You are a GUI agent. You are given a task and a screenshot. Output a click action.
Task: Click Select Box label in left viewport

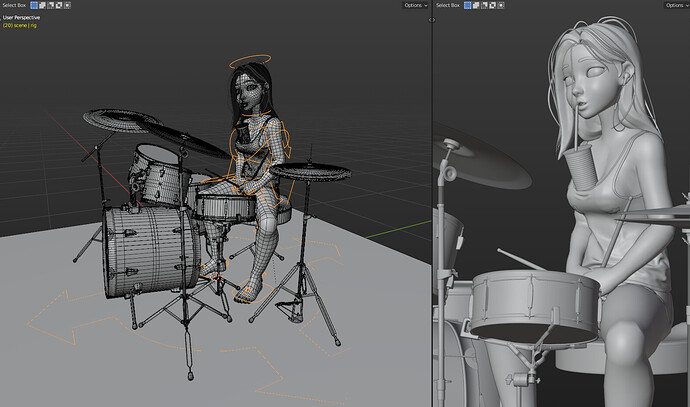point(15,5)
